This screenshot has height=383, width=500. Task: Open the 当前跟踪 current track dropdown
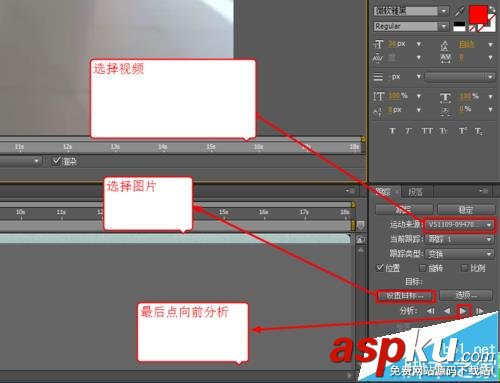(x=460, y=239)
